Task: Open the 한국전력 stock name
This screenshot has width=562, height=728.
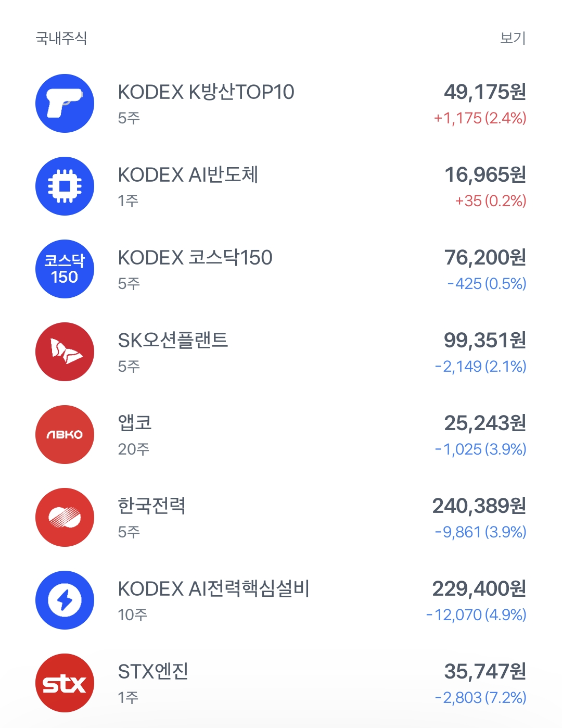Action: click(x=151, y=506)
